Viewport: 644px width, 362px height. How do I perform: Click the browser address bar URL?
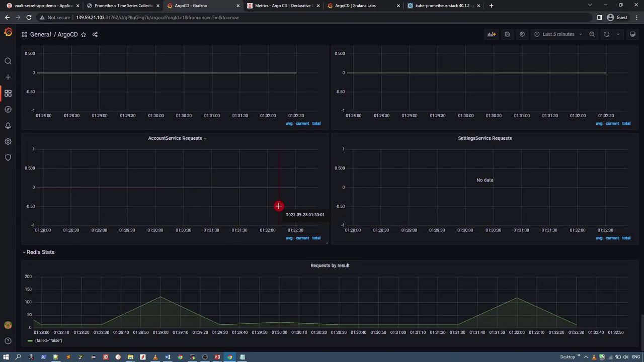(x=157, y=18)
